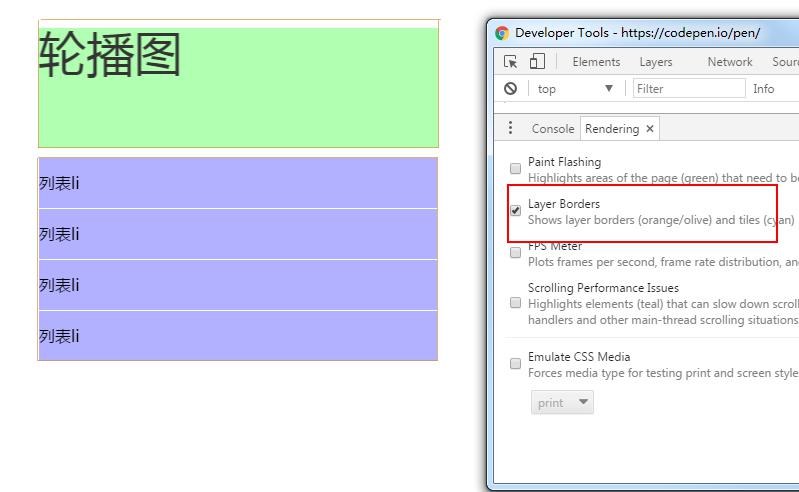Viewport: 799px width, 492px height.
Task: Toggle the device toolbar icon
Action: pyautogui.click(x=537, y=61)
